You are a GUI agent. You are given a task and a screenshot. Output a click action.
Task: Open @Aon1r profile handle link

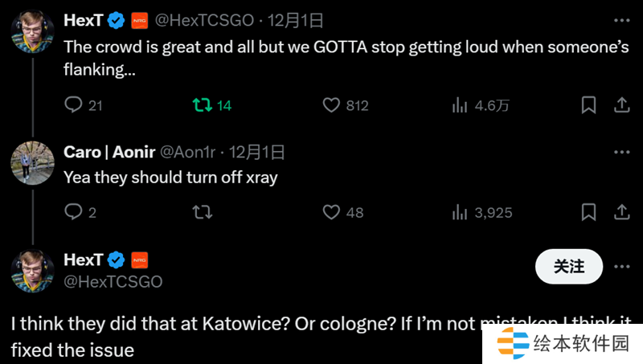point(187,152)
